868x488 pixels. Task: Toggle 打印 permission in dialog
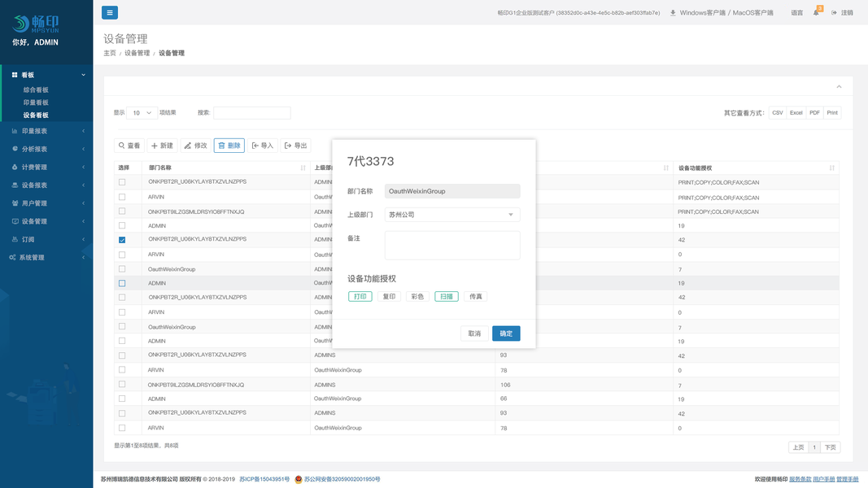click(x=360, y=297)
